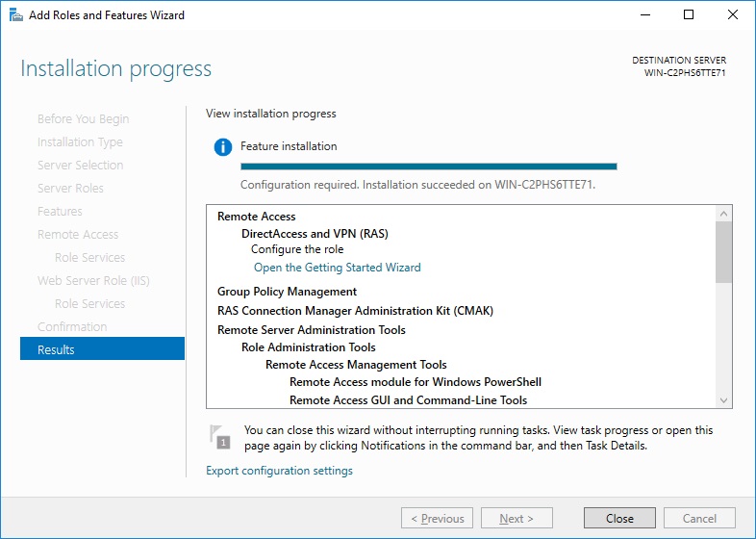Select Remote Server Administration Tools item
The image size is (756, 539).
(311, 330)
